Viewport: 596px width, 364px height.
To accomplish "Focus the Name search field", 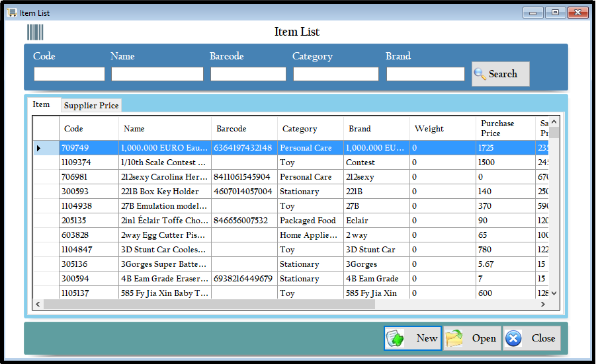I will pos(157,74).
